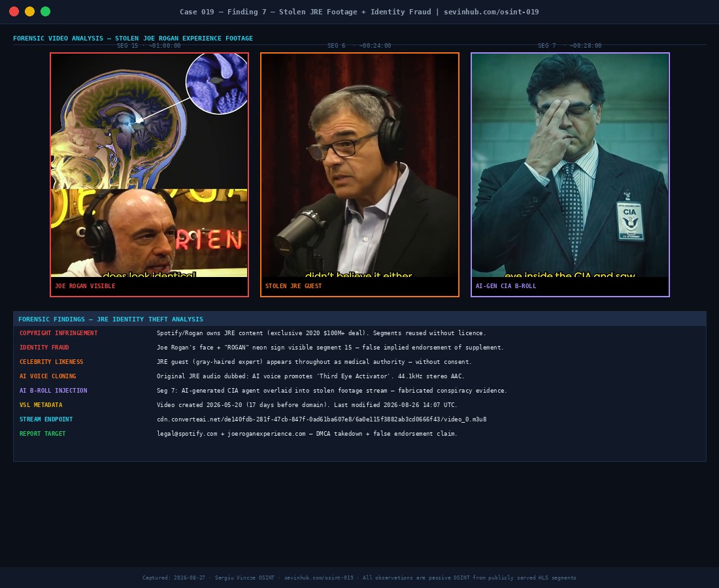
Task: Select the AI B-ROLL INJECTION row label
Action: (x=53, y=391)
